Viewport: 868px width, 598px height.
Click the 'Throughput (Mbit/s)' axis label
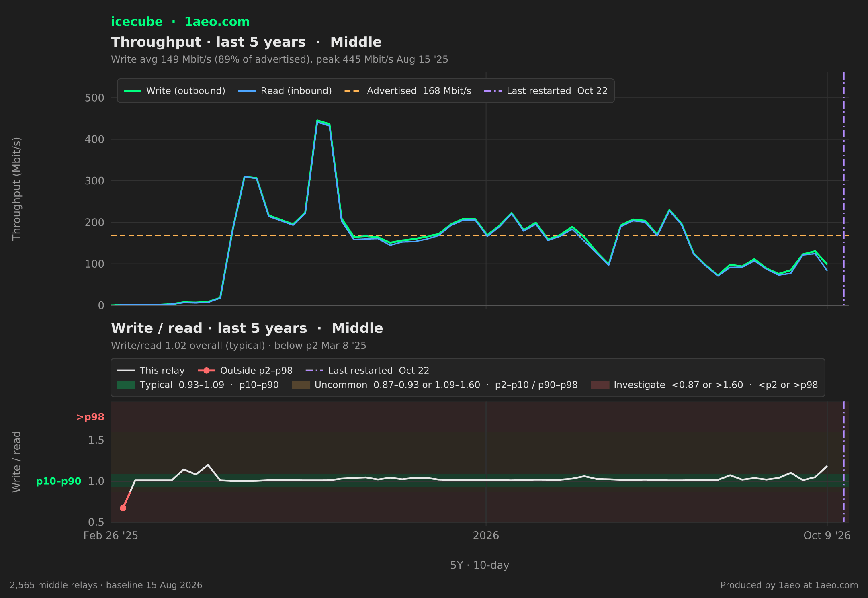click(16, 189)
